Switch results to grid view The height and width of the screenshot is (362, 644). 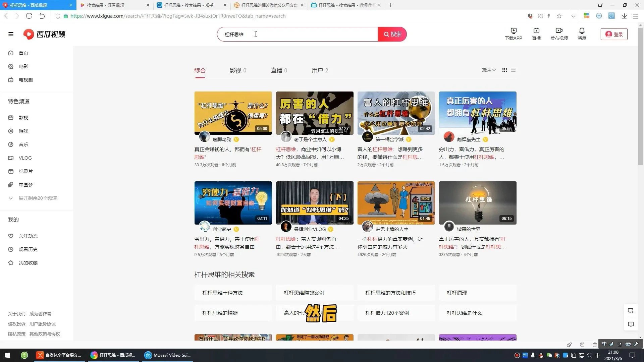(504, 70)
